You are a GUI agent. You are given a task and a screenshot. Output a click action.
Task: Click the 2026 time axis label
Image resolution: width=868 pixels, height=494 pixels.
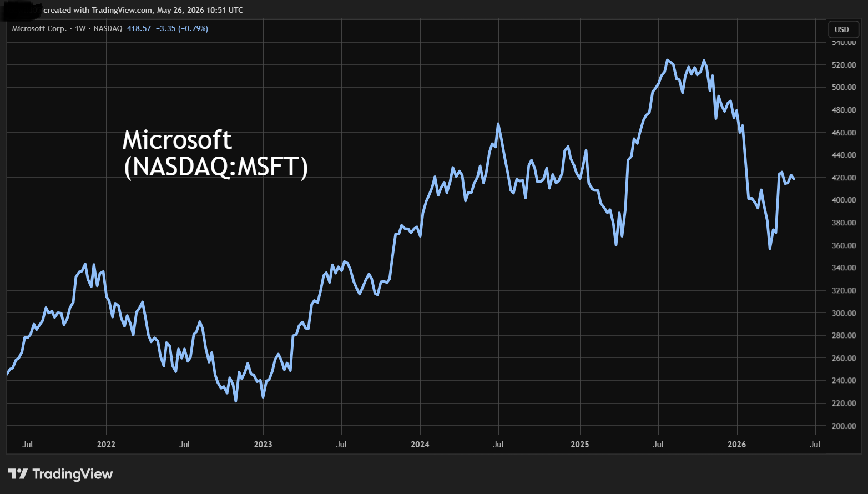737,444
